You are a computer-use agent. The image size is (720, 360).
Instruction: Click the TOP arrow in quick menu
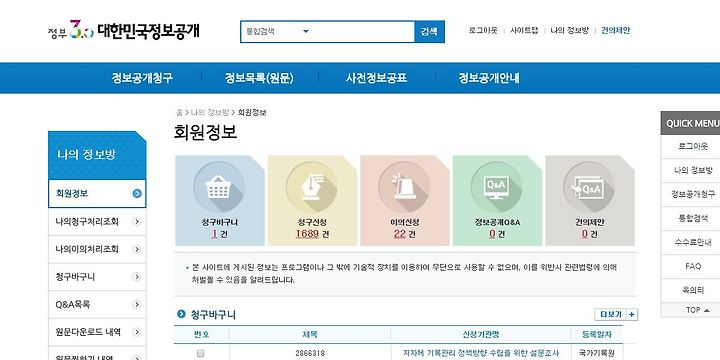click(x=706, y=310)
